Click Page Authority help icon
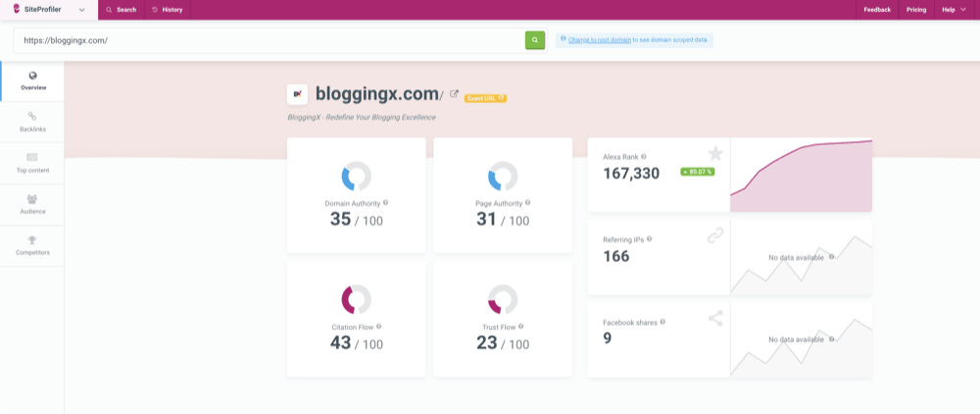The height and width of the screenshot is (414, 980). tap(528, 203)
